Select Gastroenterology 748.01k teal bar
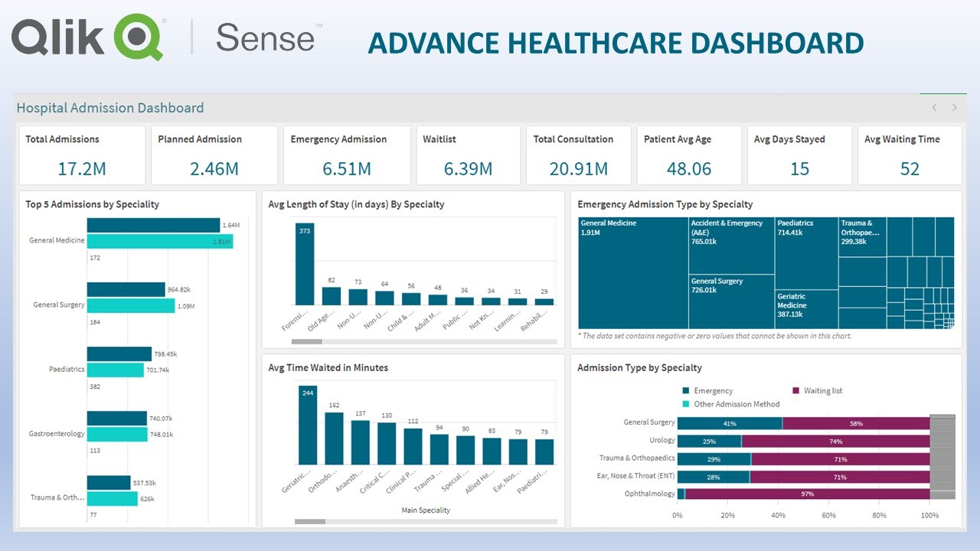Viewport: 980px width, 551px height. point(117,434)
